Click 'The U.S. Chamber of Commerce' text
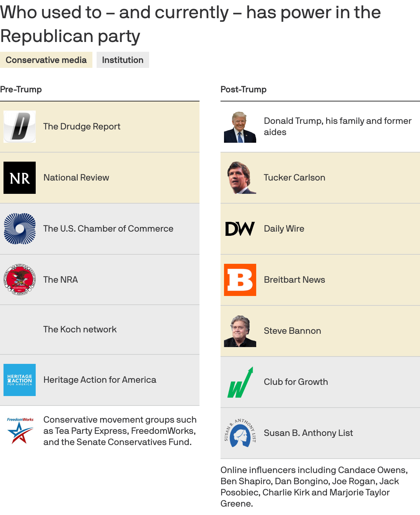420x515 pixels. click(108, 229)
